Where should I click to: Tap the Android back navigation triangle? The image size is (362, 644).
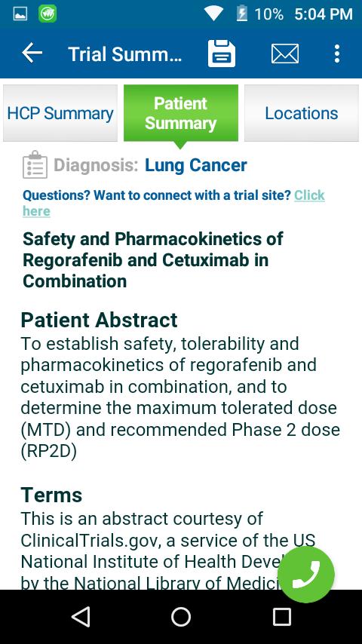(x=80, y=617)
